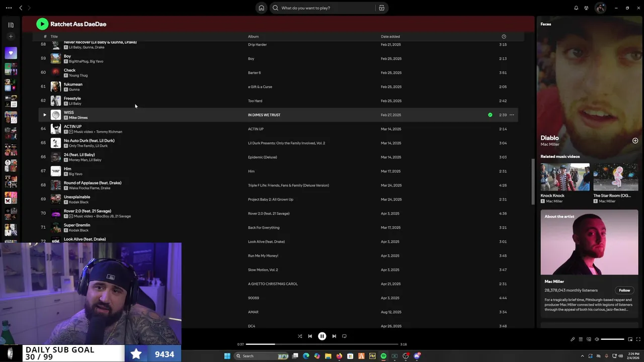Add Diablo to Liked Songs
This screenshot has height=362, width=644.
click(635, 141)
